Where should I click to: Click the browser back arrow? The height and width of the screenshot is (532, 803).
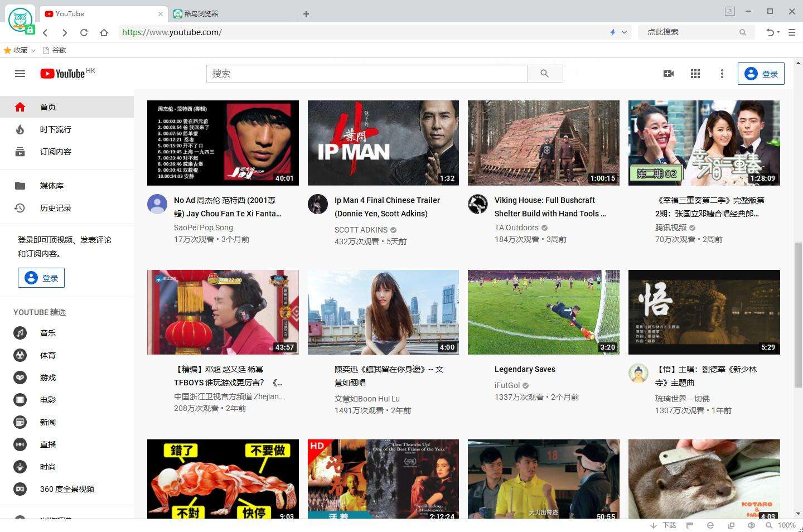46,32
